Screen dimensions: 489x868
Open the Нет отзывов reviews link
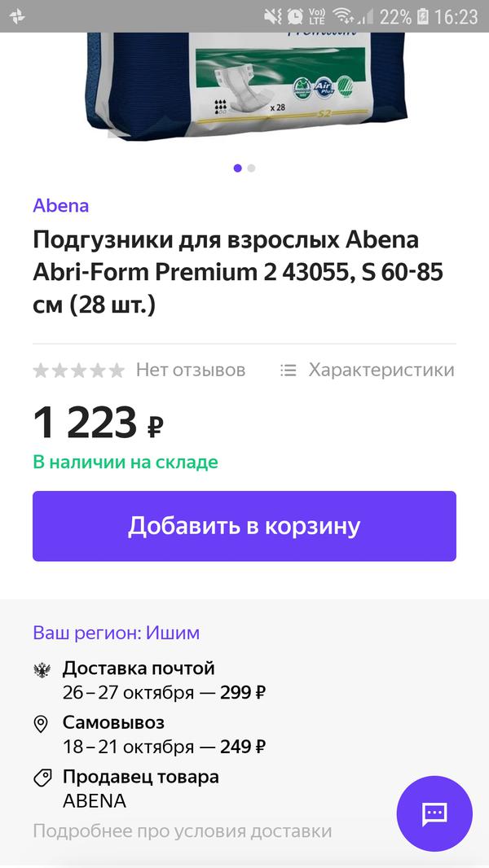190,370
